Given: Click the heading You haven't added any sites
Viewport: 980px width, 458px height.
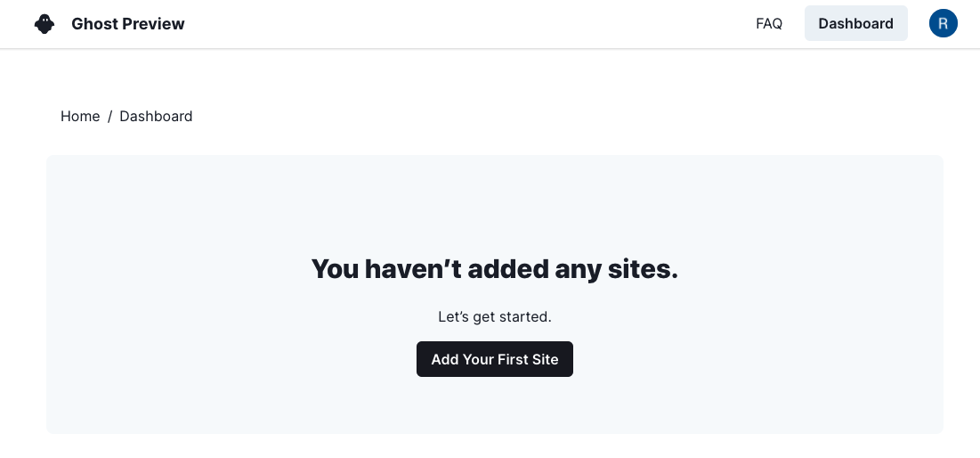Looking at the screenshot, I should tap(494, 269).
